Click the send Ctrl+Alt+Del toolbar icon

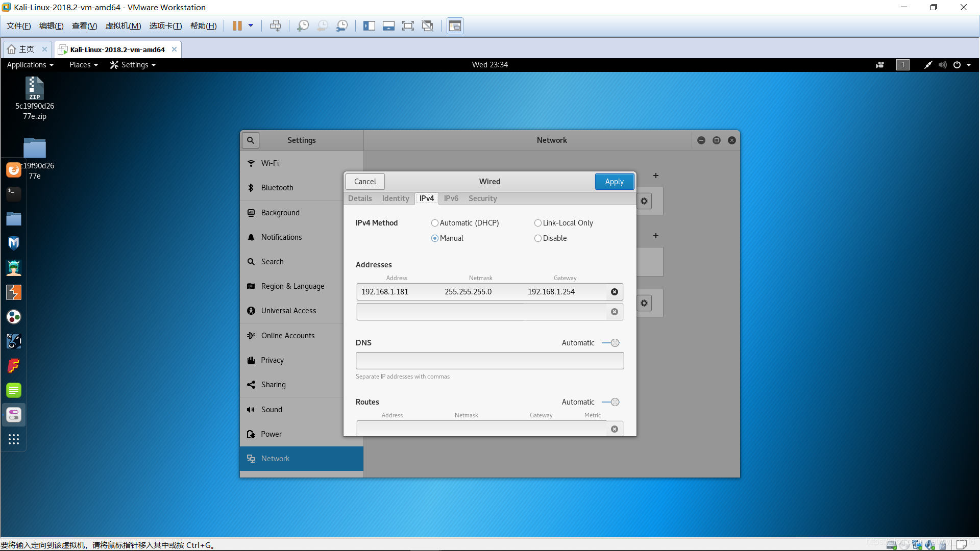pyautogui.click(x=275, y=26)
